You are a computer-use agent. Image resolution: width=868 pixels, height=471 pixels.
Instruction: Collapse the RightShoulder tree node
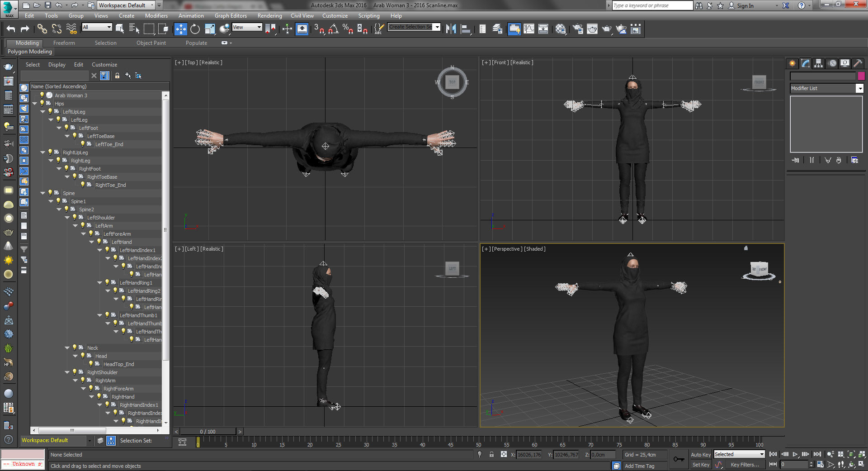67,372
